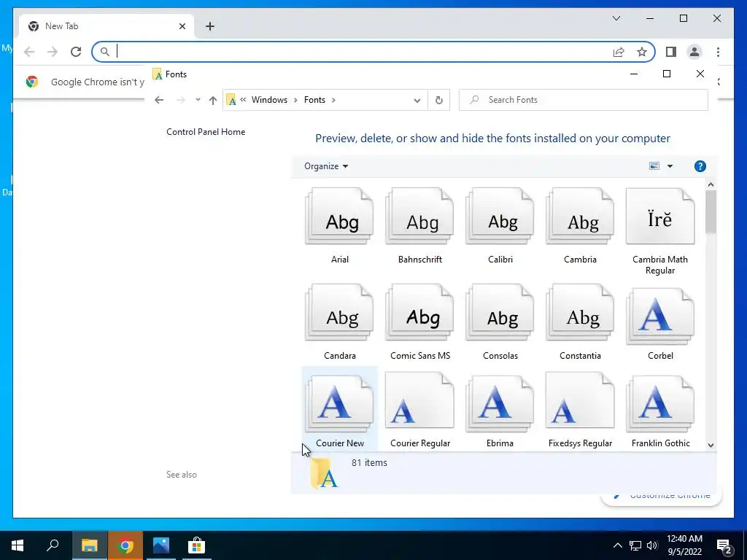Go up one folder level in Fonts window
Image resolution: width=747 pixels, height=560 pixels.
tap(213, 100)
